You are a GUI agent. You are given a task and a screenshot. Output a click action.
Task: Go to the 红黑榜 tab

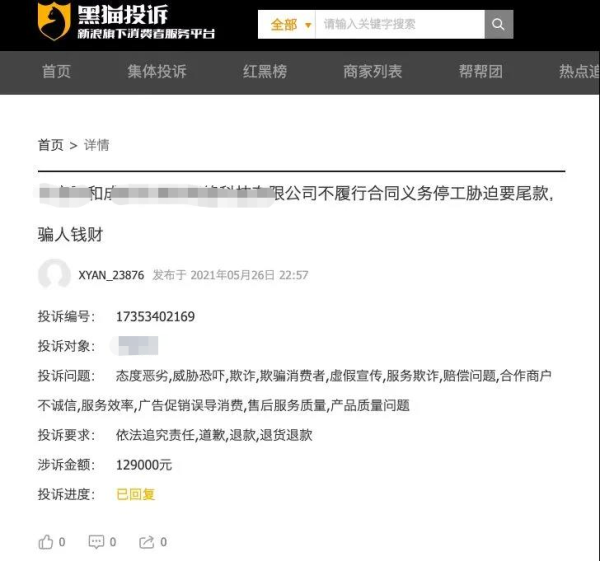[265, 72]
